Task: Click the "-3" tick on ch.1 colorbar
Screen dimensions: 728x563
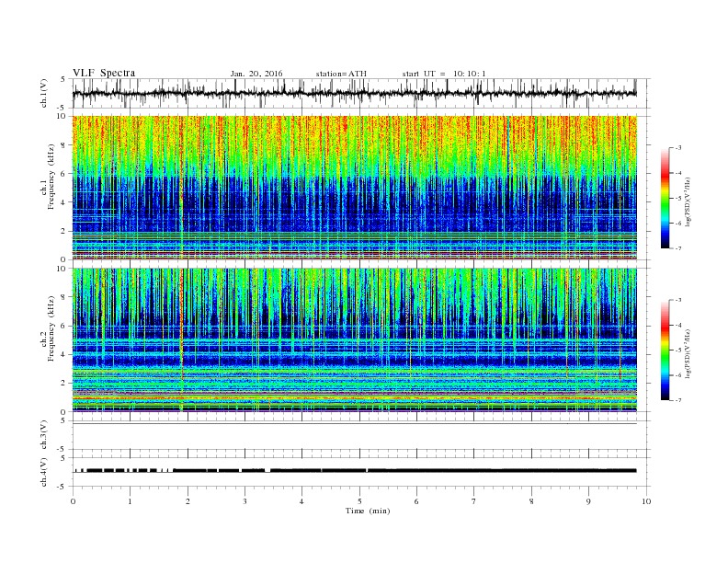Action: [x=678, y=148]
